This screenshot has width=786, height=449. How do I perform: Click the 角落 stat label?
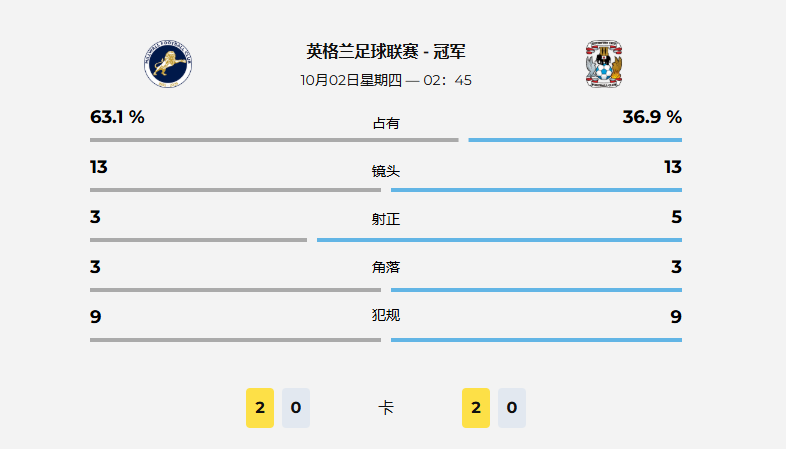pyautogui.click(x=386, y=267)
